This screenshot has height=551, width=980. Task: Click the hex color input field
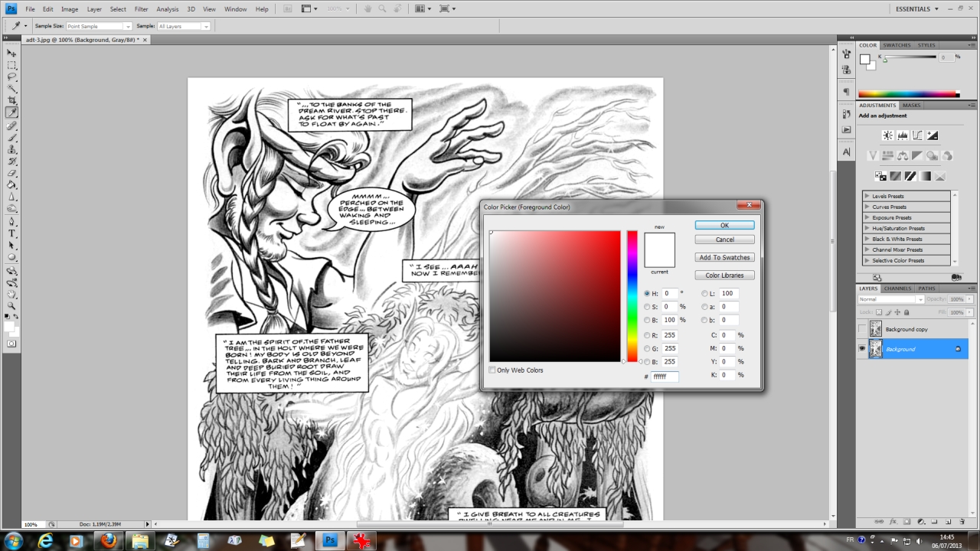pyautogui.click(x=665, y=377)
